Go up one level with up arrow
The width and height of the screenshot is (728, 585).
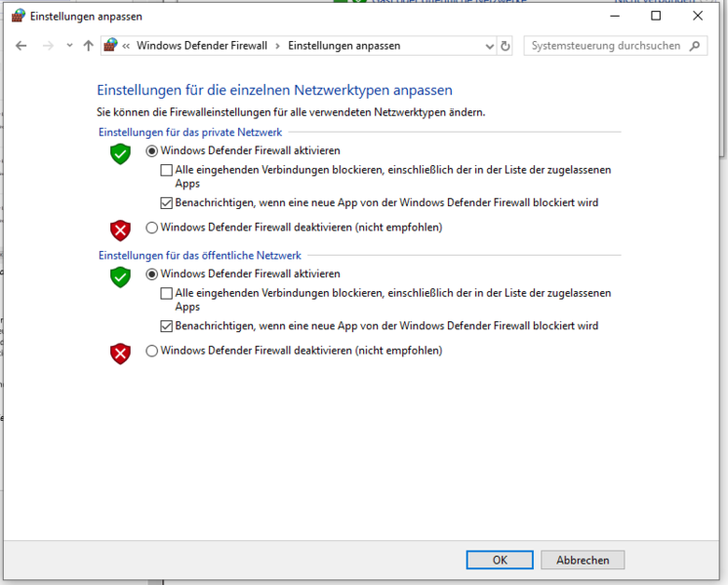click(88, 46)
